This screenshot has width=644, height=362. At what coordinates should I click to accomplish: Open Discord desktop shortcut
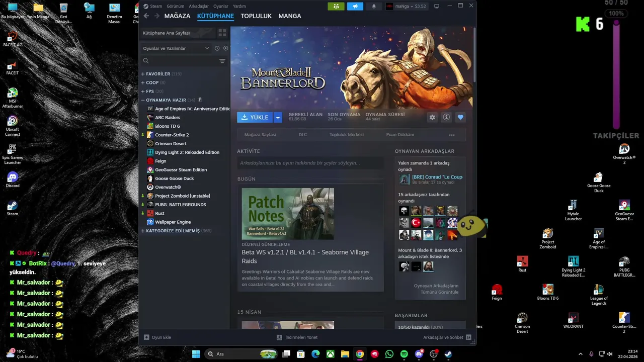pyautogui.click(x=13, y=179)
